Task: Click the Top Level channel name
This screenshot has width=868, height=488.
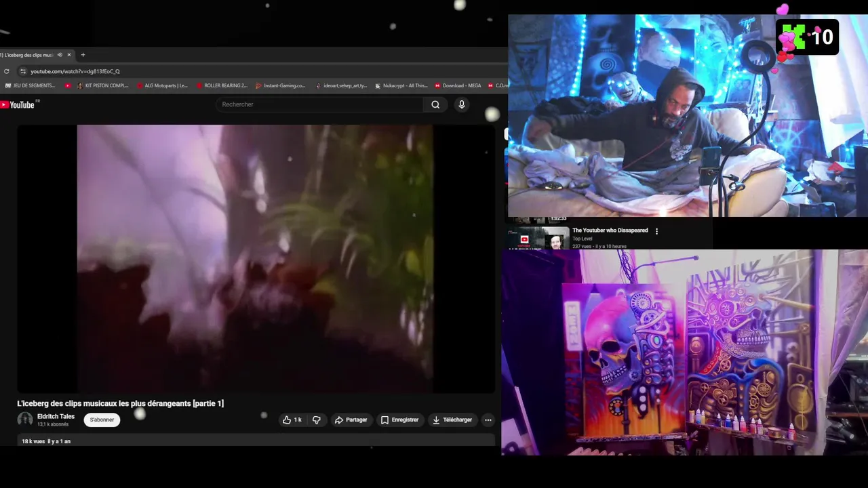Action: click(583, 239)
